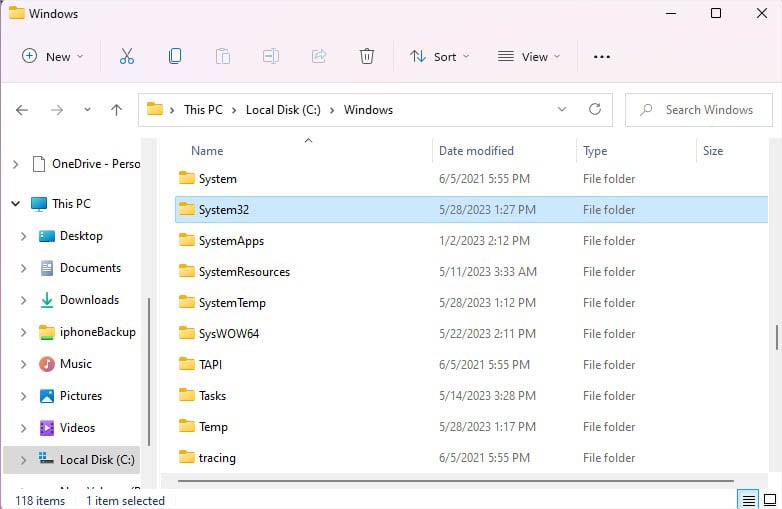
Task: Click the Share icon in toolbar
Action: click(319, 56)
